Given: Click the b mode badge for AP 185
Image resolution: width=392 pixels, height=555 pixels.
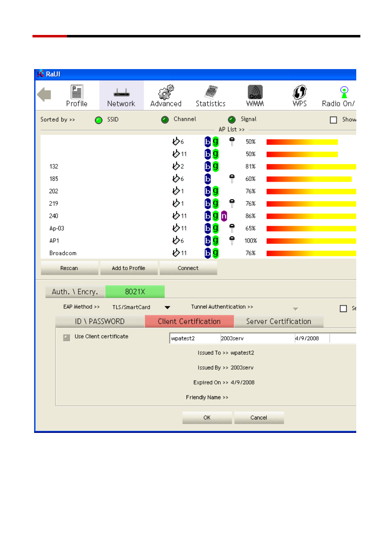Looking at the screenshot, I should click(x=208, y=179).
